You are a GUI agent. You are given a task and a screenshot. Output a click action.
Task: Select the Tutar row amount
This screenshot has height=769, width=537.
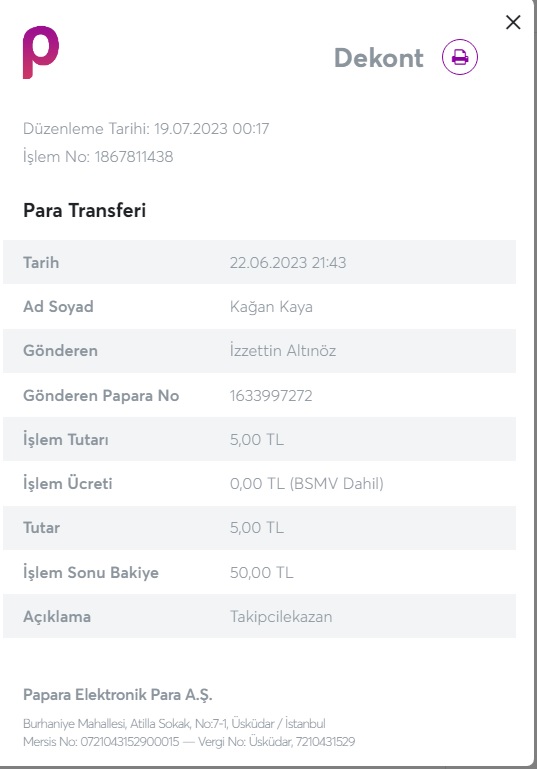click(256, 528)
